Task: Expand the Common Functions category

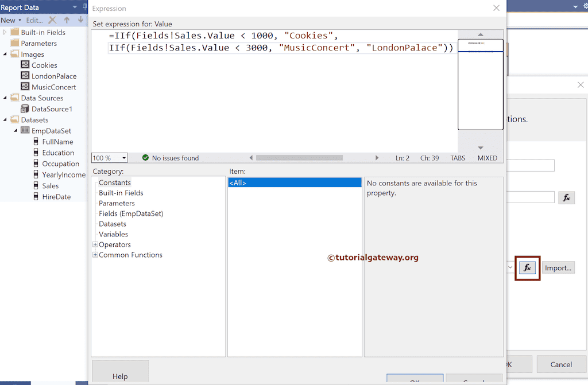Action: point(95,255)
